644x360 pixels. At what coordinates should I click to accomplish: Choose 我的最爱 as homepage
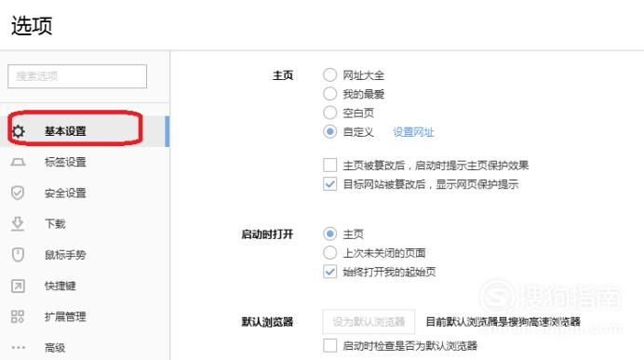pyautogui.click(x=329, y=94)
